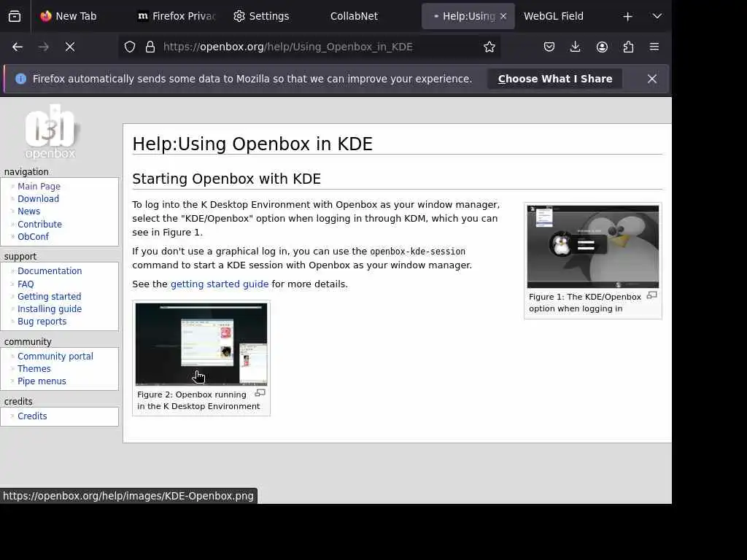Enlarge Figure 2 using the magnify icon
The width and height of the screenshot is (747, 560).
click(260, 393)
